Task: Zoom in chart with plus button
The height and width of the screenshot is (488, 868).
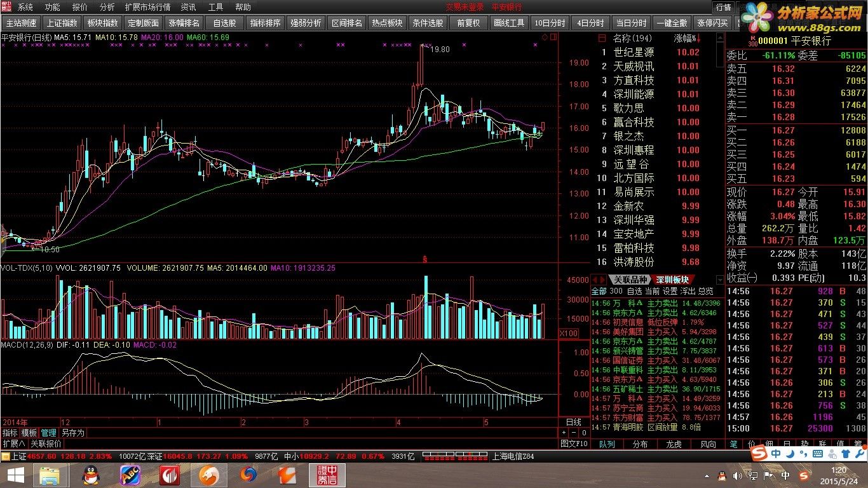Action: click(564, 433)
